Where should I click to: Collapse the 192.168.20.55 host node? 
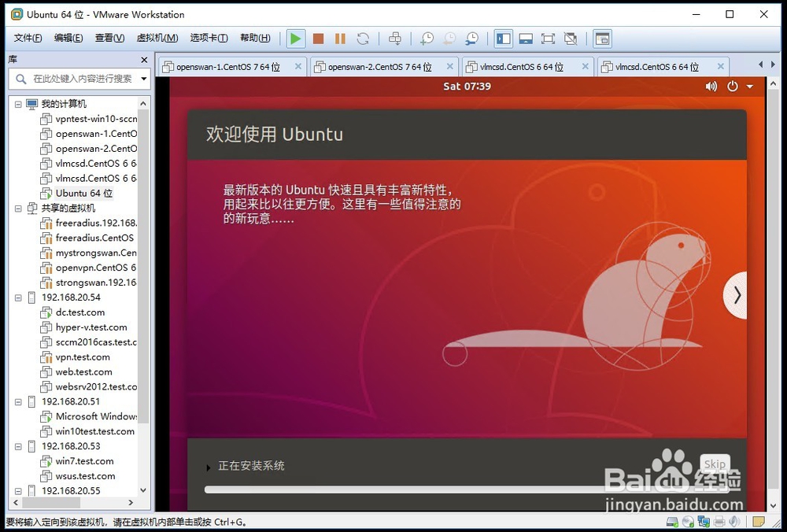pos(18,491)
